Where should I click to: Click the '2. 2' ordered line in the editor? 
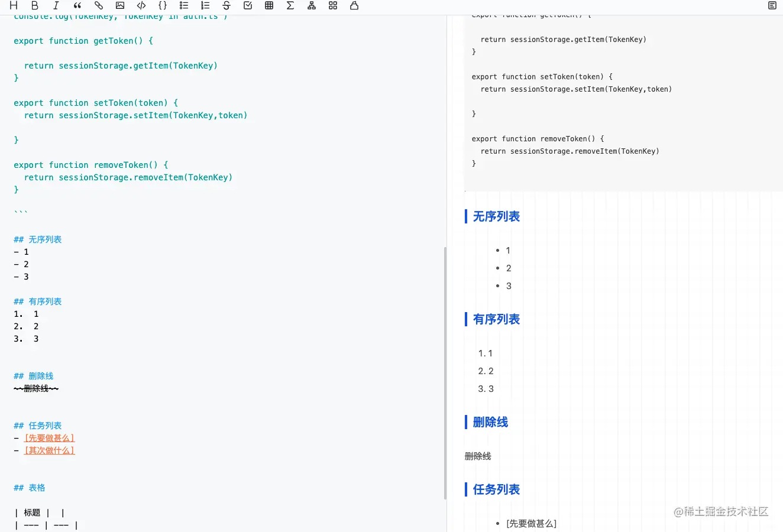pos(26,326)
